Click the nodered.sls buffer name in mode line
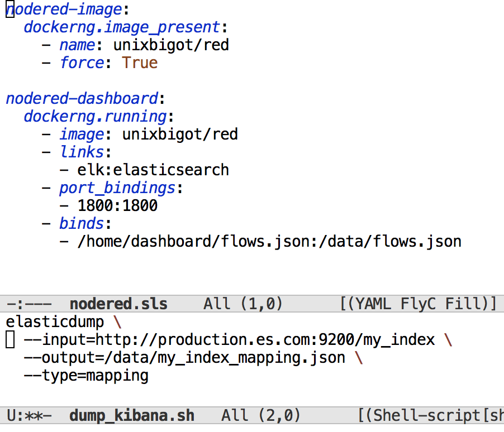 point(118,304)
